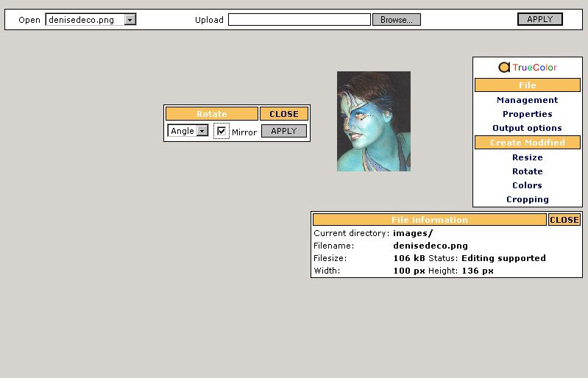Click the TrueColor logo icon
This screenshot has width=588, height=378.
(x=504, y=68)
